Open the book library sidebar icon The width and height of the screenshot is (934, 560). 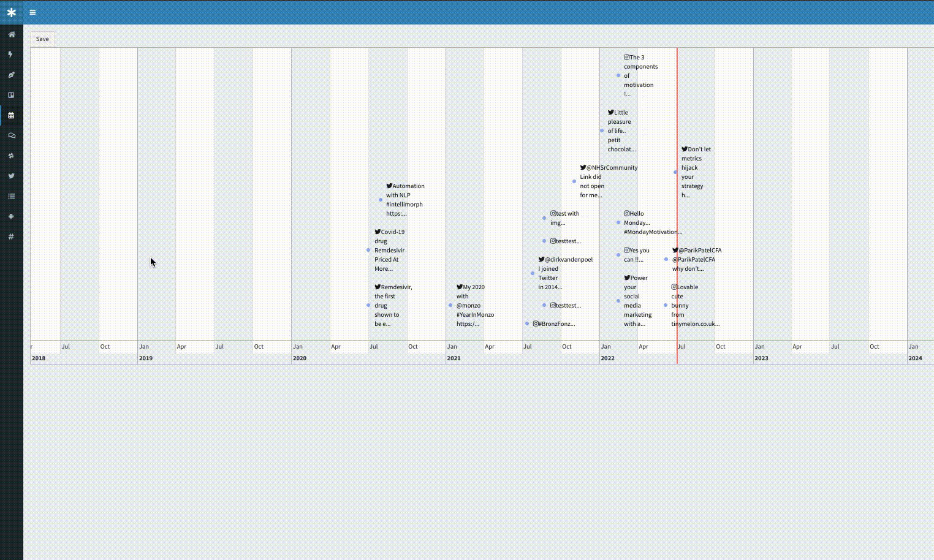(11, 95)
